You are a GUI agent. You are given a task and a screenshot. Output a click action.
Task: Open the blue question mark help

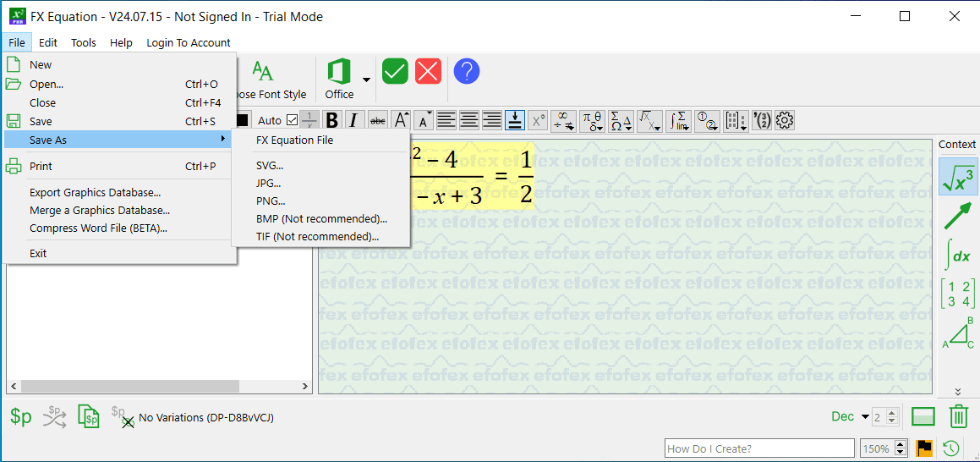tap(466, 72)
